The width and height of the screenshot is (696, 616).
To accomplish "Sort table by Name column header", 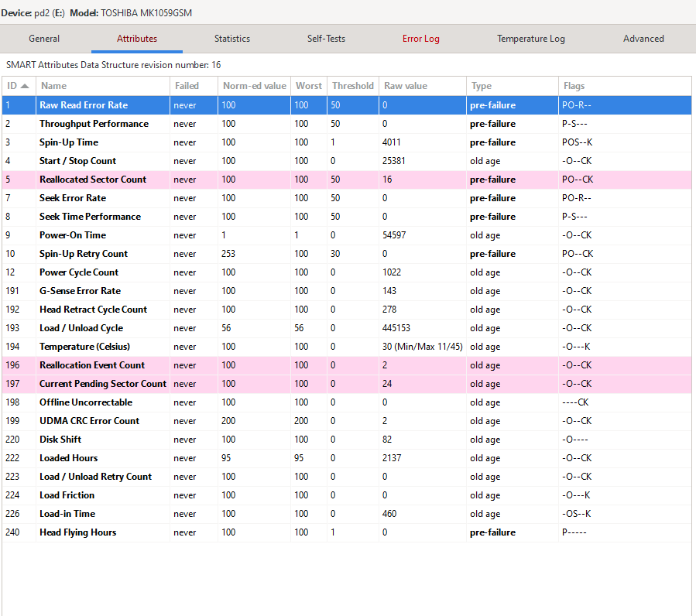I will point(53,86).
